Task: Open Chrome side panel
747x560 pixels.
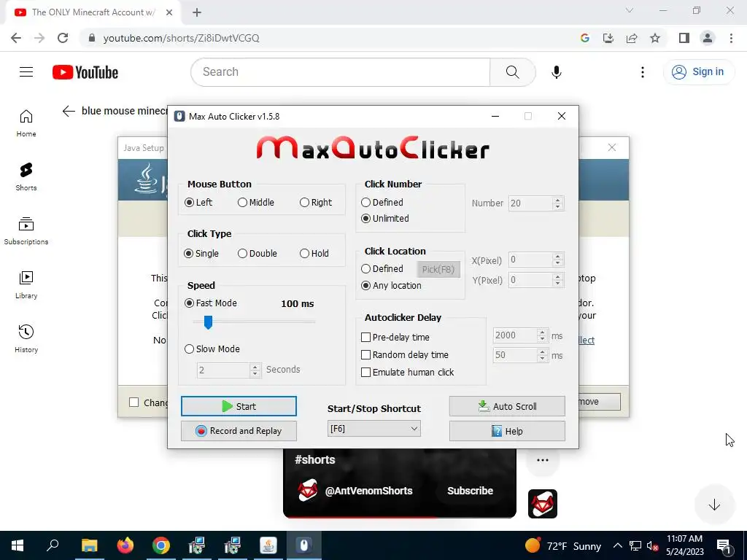Action: pos(684,38)
